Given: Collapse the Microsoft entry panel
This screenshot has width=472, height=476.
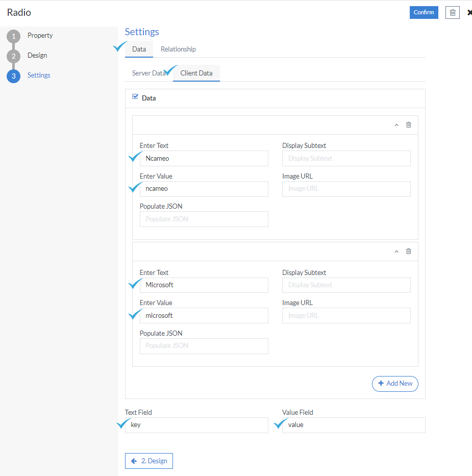Looking at the screenshot, I should click(396, 251).
